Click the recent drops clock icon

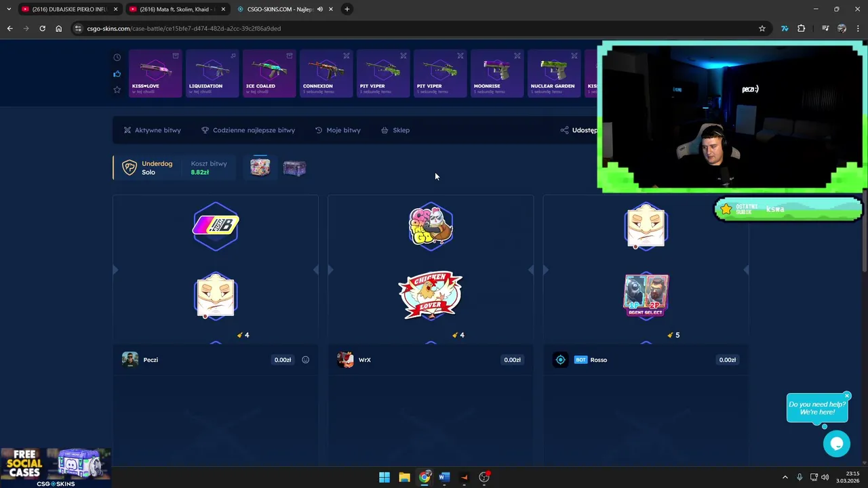tap(117, 58)
